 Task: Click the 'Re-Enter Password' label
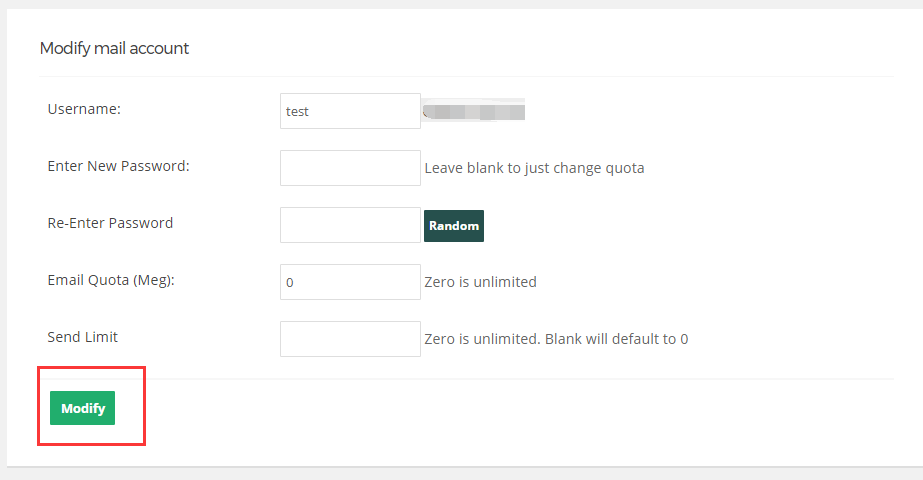point(110,223)
